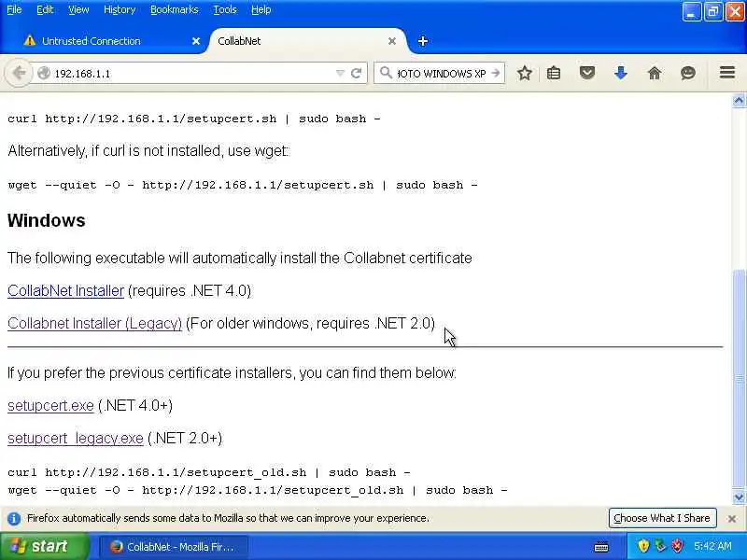Click the vertical scrollbar thumb
Screen dimensions: 747x560
click(739, 379)
